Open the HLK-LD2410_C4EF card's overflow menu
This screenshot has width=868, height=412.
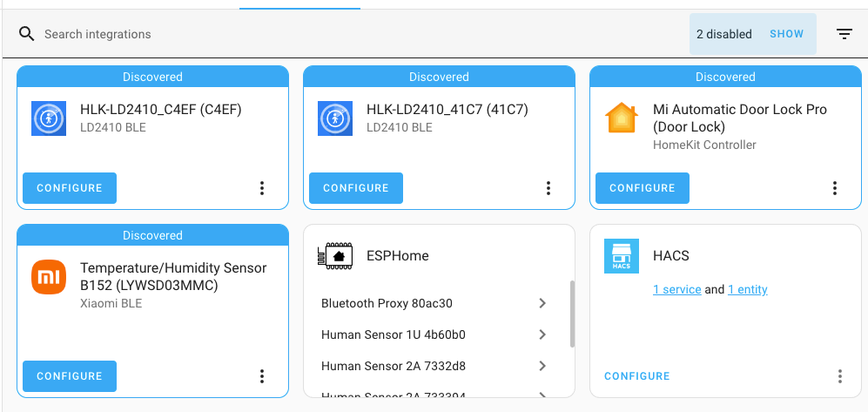[x=262, y=188]
